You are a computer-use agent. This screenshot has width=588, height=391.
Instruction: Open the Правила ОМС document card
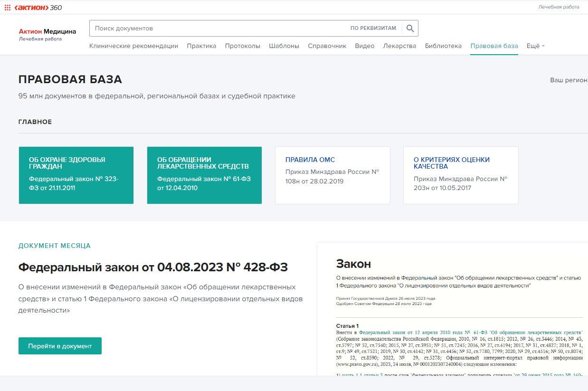[332, 175]
